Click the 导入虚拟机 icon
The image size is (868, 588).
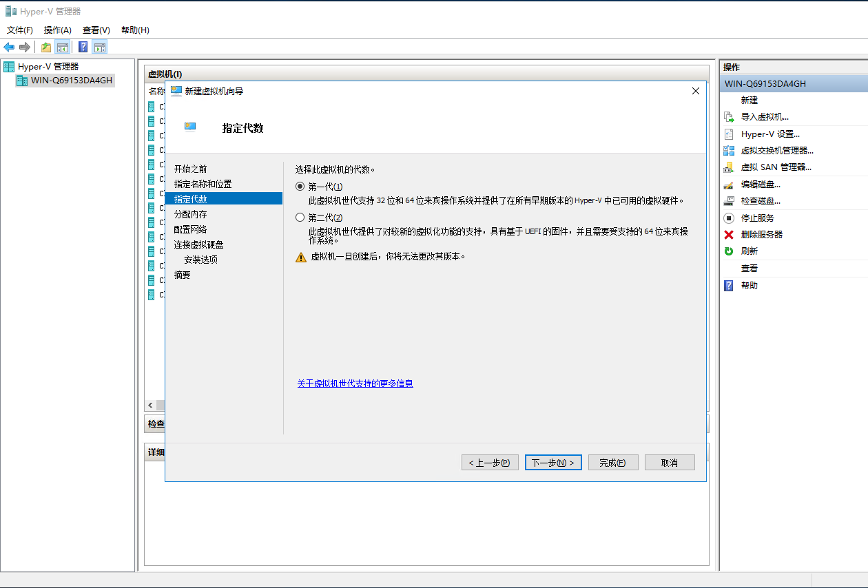[x=729, y=117]
